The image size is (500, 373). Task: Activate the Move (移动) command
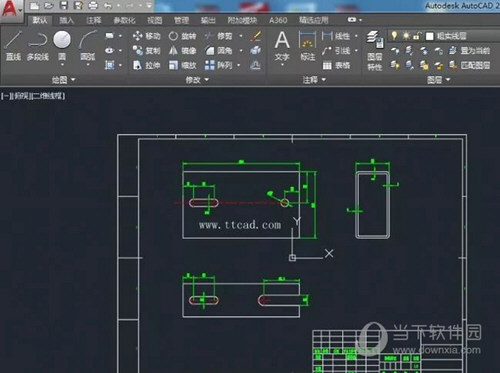146,36
